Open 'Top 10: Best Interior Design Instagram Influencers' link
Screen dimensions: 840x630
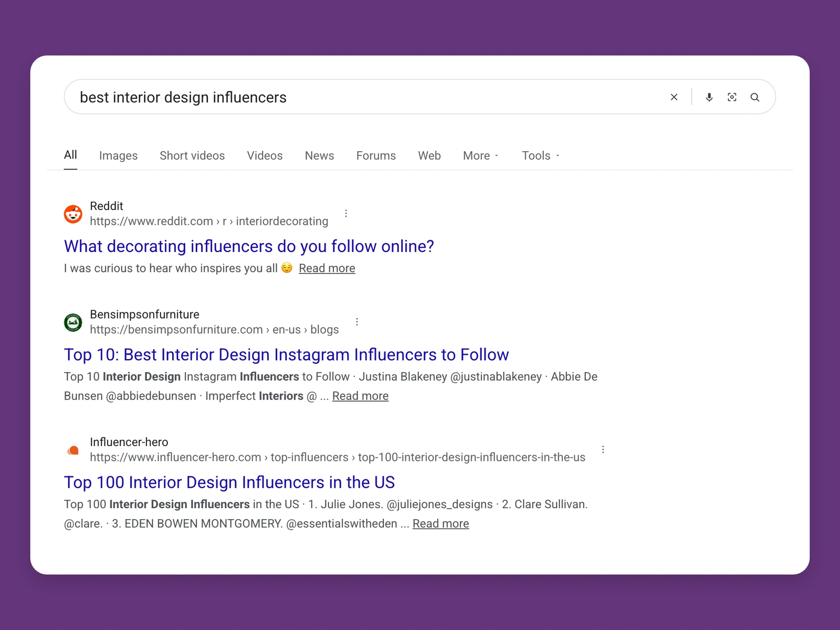point(286,355)
